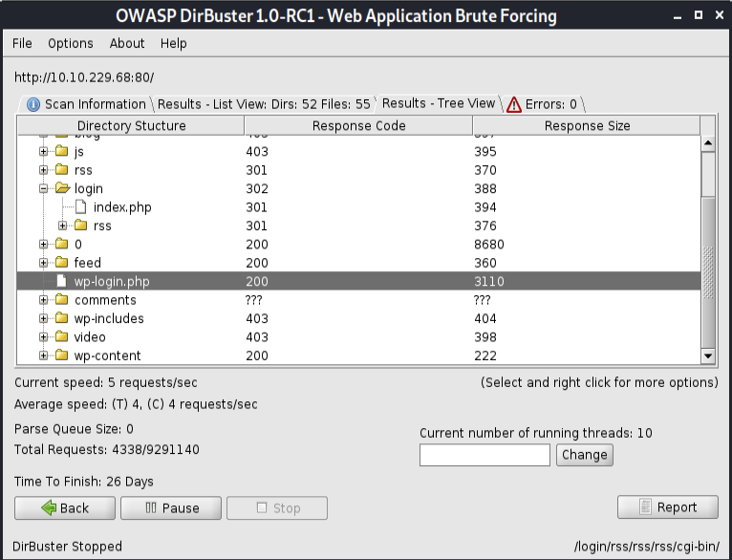The height and width of the screenshot is (560, 732).
Task: Expand the rss node under login
Action: tap(62, 226)
